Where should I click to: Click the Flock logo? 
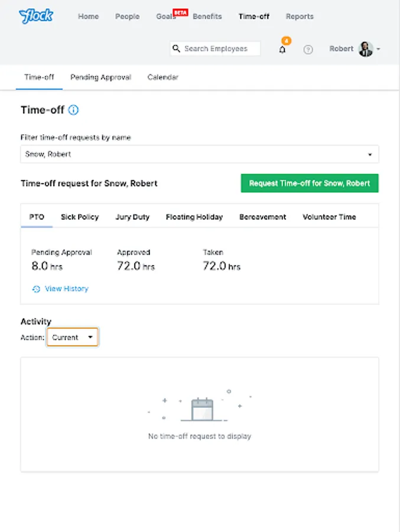pos(36,16)
